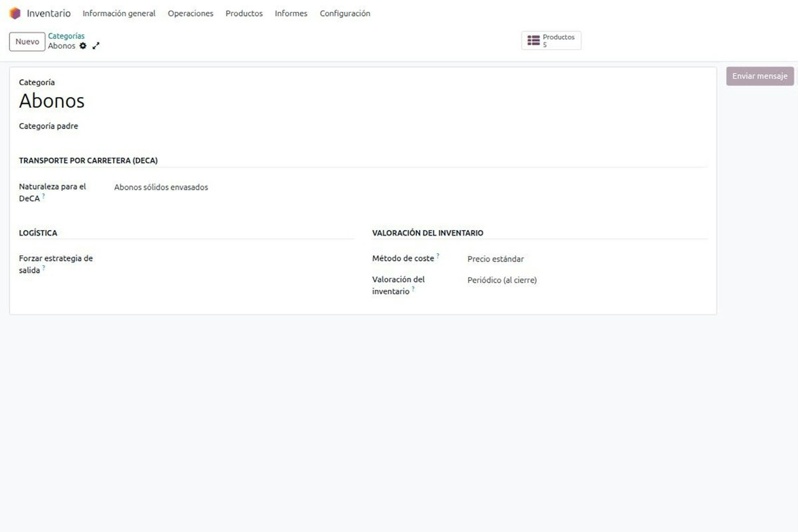798x532 pixels.
Task: Show help tooltip for Naturaleza para el DeCA
Action: [x=43, y=196]
